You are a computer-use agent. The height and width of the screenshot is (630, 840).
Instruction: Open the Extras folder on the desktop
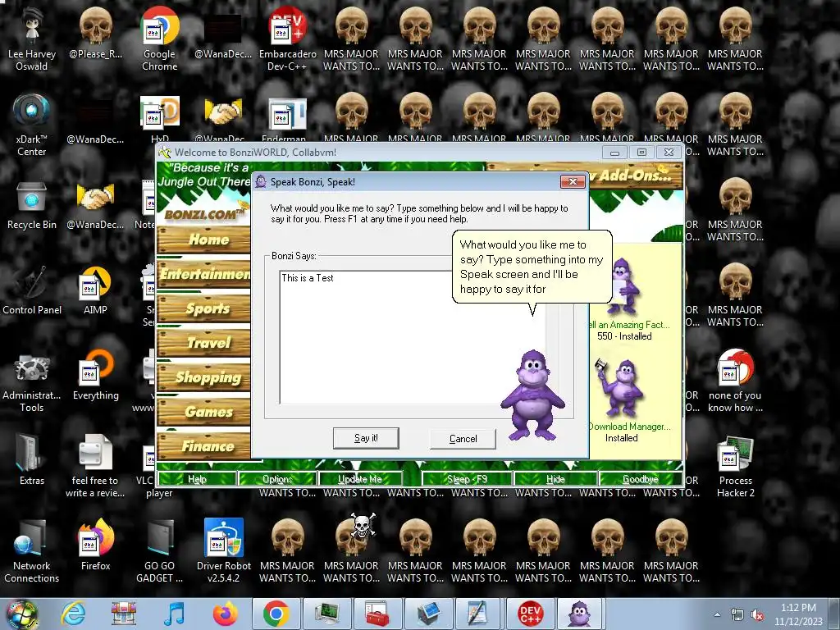[32, 459]
